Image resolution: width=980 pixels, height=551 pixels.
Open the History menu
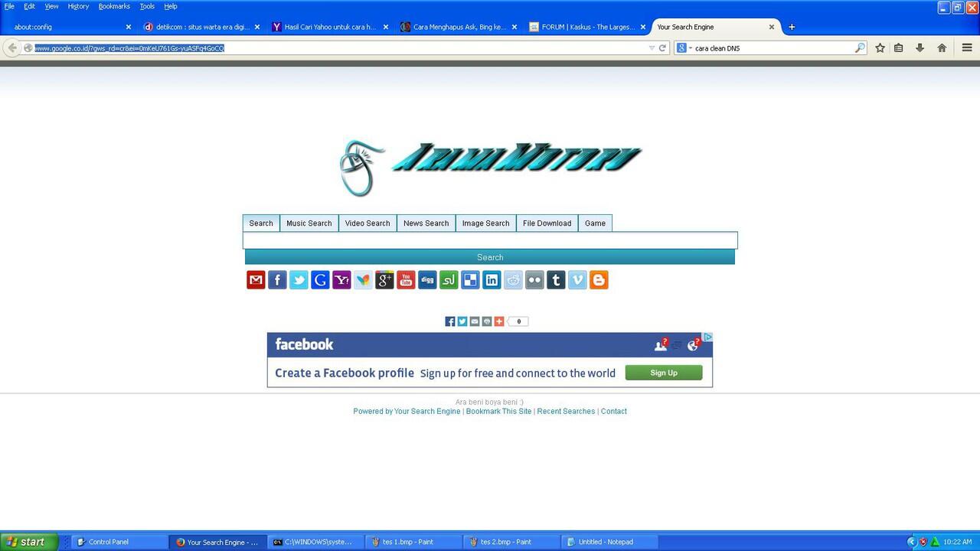point(78,6)
